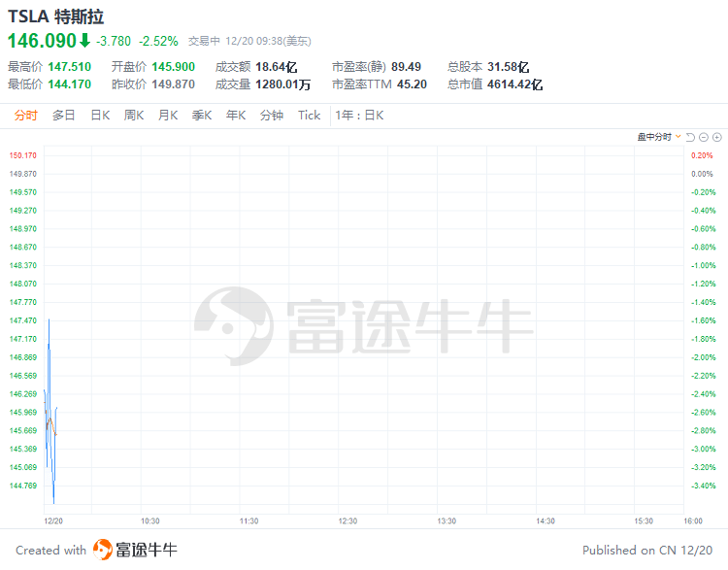The width and height of the screenshot is (728, 570).
Task: Click the percent change -2.52%
Action: coord(159,42)
